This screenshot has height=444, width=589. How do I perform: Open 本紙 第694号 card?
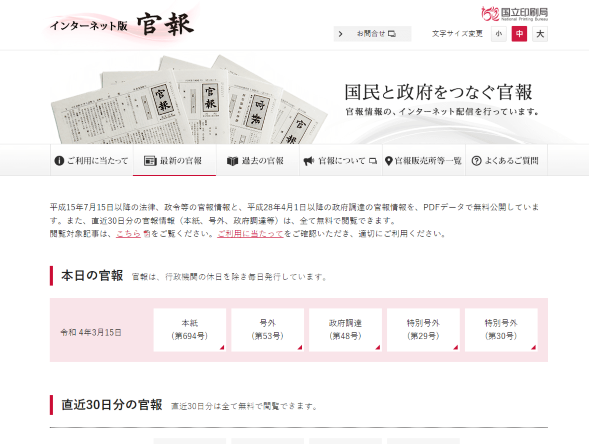190,330
